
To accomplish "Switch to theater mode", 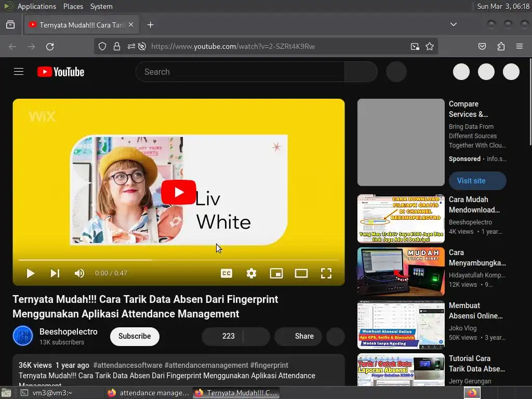I will (301, 273).
